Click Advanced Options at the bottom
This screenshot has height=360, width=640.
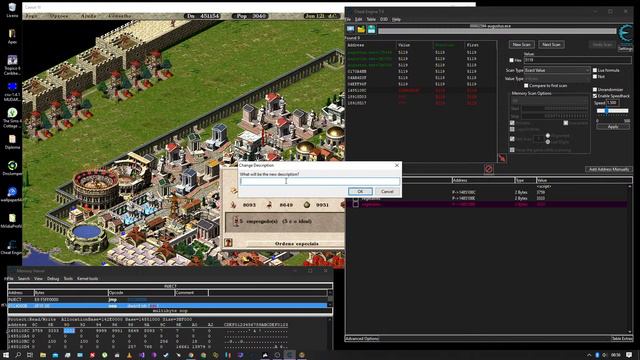point(362,339)
